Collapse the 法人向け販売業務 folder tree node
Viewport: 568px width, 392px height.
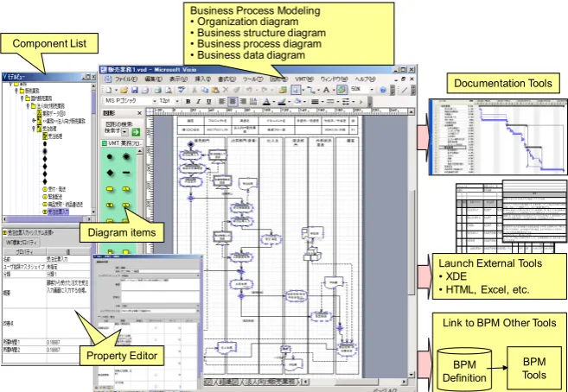click(28, 106)
